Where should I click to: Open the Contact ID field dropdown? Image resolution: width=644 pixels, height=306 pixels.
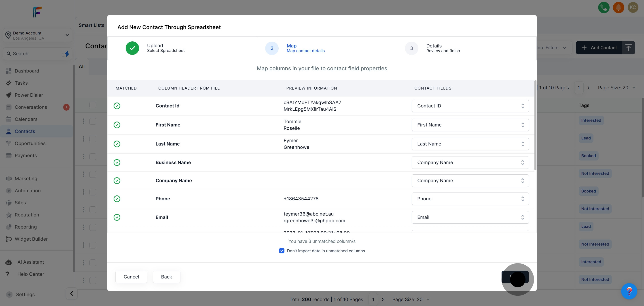470,106
